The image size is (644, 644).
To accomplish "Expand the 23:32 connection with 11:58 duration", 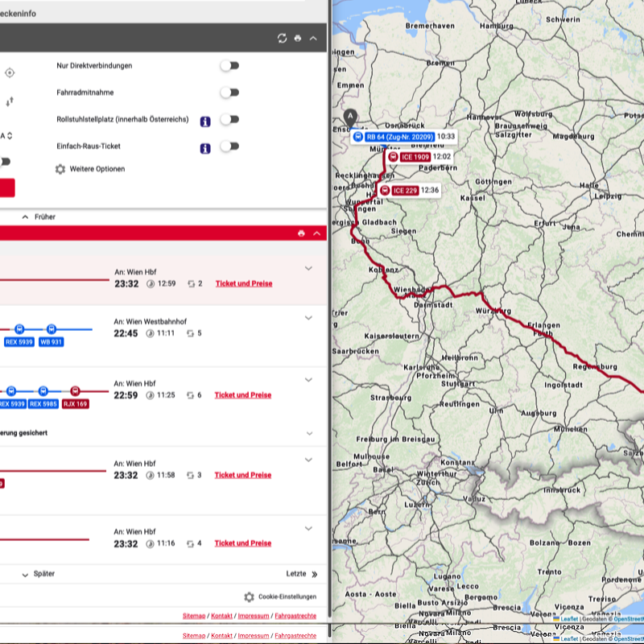I will tap(308, 460).
